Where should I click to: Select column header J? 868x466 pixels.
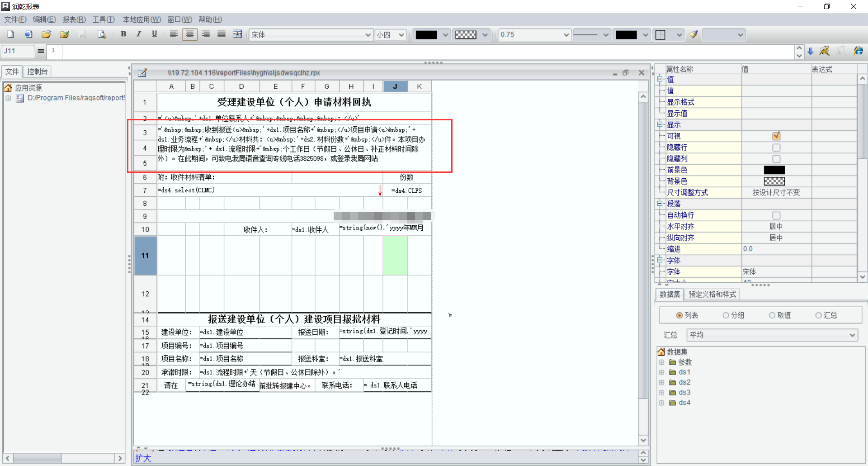pos(395,86)
